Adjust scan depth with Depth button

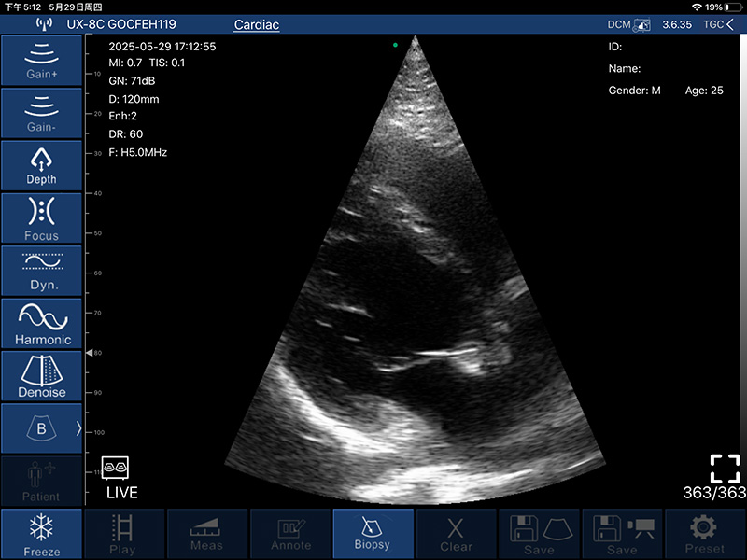[41, 165]
